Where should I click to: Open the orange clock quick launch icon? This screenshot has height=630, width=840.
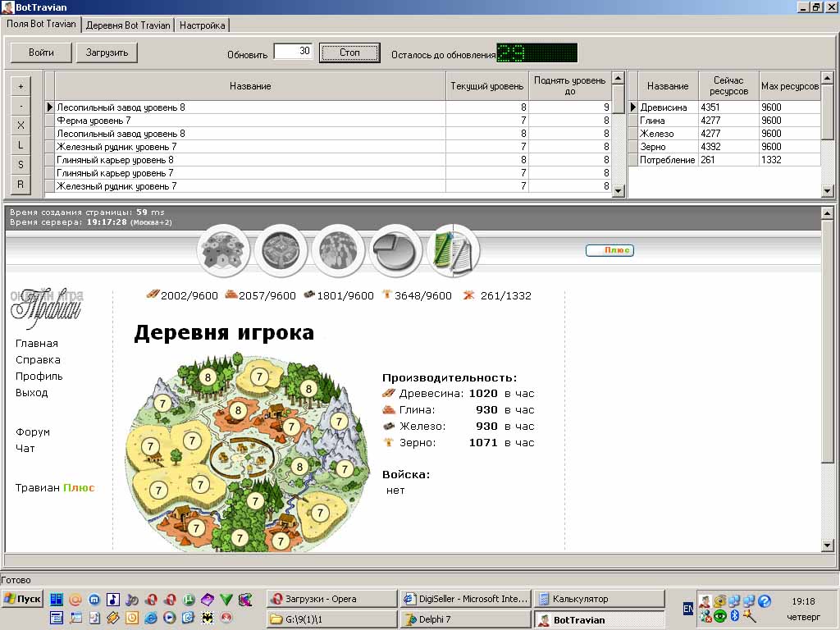[x=132, y=618]
